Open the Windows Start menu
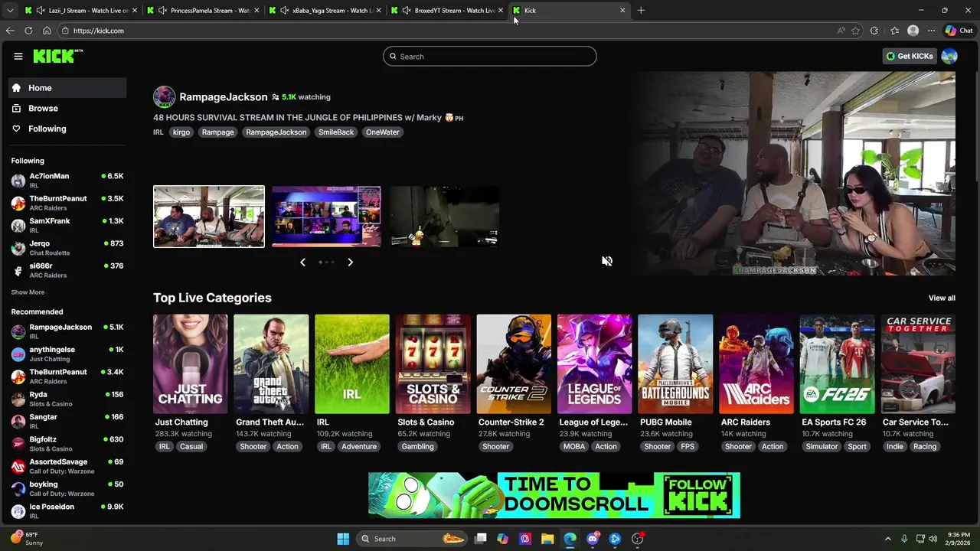The image size is (980, 551). (x=343, y=539)
